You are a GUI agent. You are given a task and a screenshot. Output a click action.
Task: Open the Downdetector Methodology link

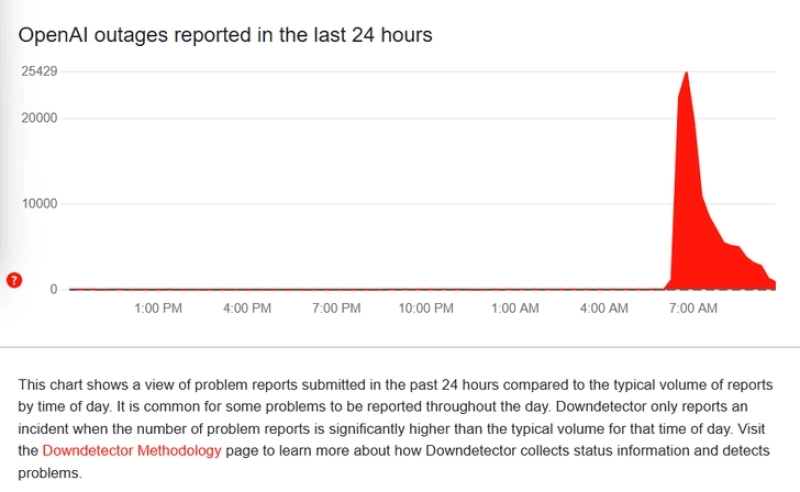tap(132, 451)
